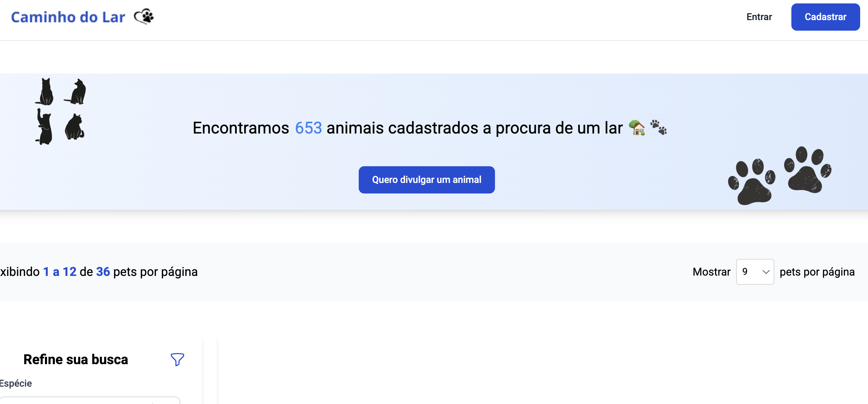Click Entrar in the header

[759, 17]
